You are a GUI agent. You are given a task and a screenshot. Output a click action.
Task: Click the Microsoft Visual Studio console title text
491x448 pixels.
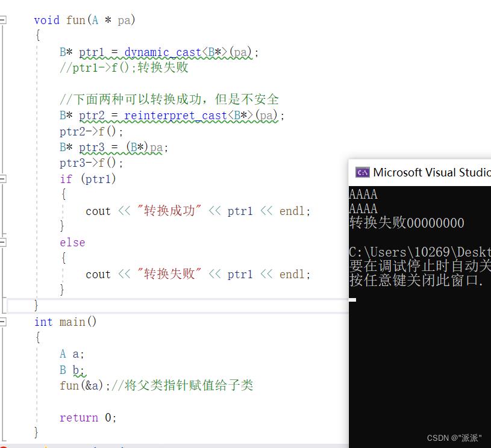tap(432, 172)
